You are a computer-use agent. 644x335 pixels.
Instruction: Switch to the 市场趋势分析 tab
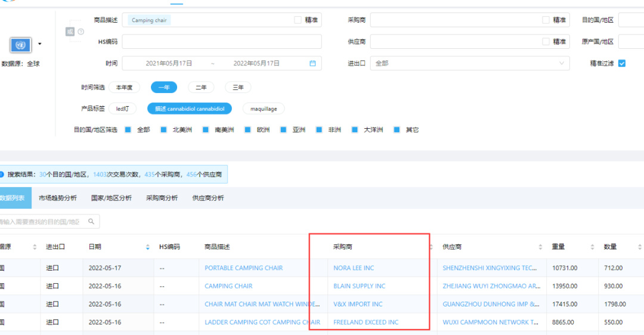[x=57, y=198]
